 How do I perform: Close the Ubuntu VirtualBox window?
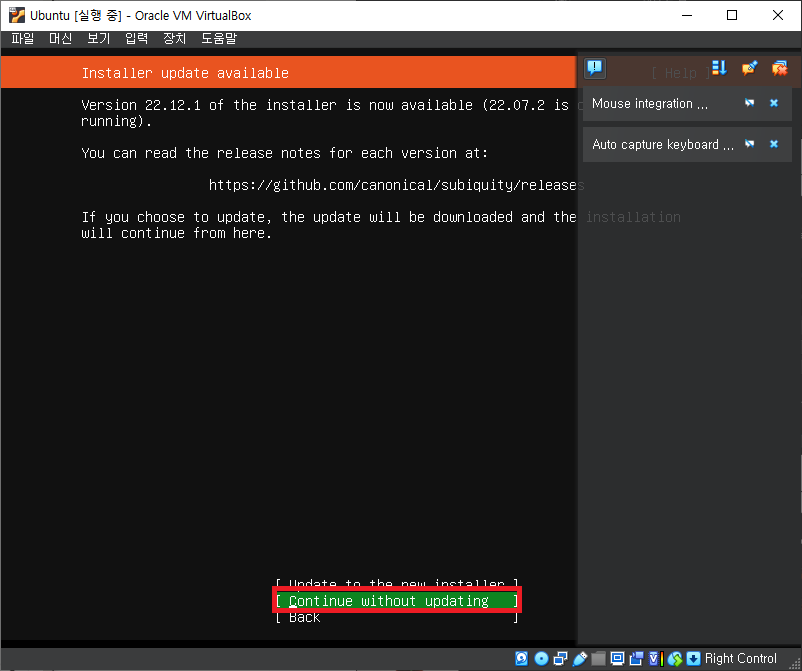click(x=778, y=15)
